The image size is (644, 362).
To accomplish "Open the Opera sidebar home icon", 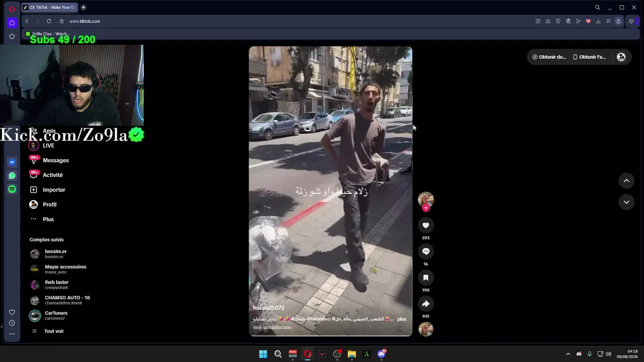I will (x=12, y=23).
